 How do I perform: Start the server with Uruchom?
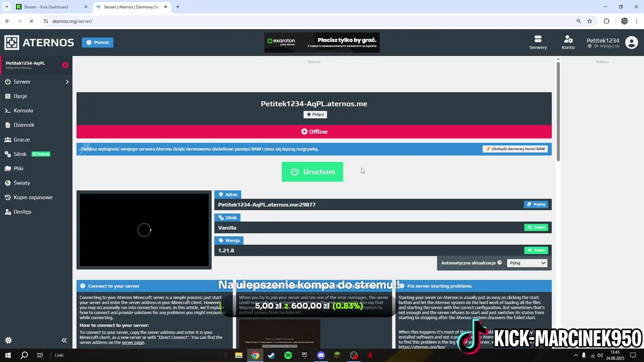[312, 171]
